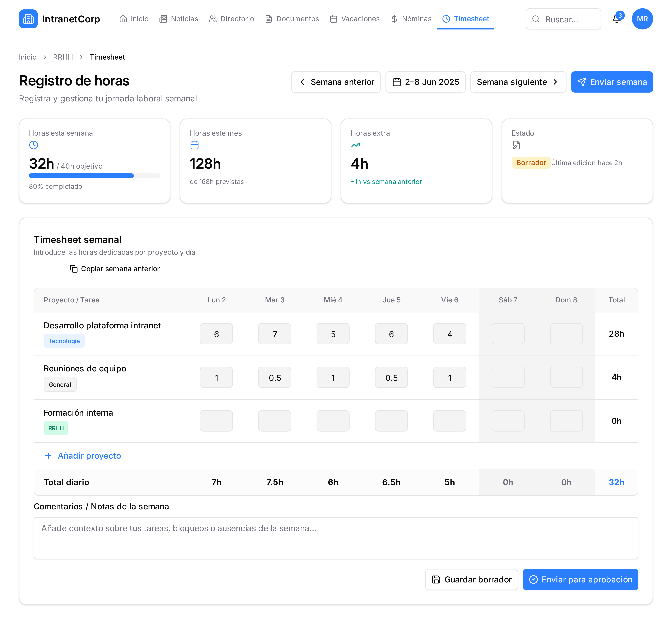Edit Desarrollo plataforma intranet Mié 4 hours
This screenshot has width=672, height=619.
coord(333,334)
